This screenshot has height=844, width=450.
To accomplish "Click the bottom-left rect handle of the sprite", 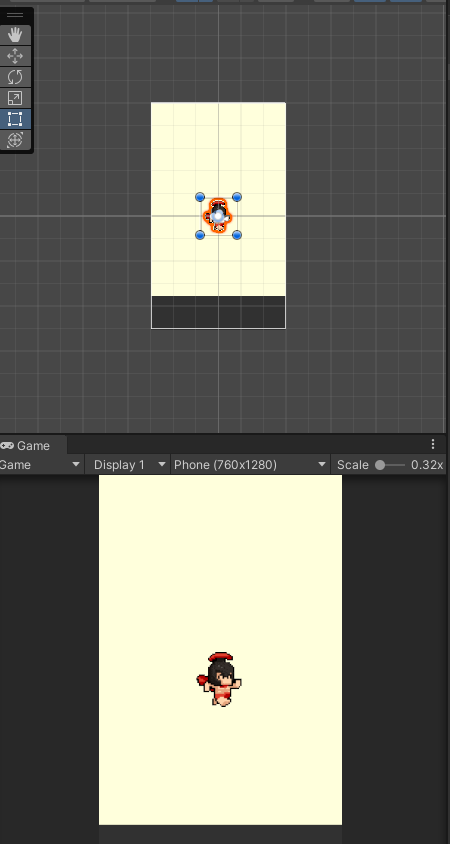I will (x=200, y=235).
